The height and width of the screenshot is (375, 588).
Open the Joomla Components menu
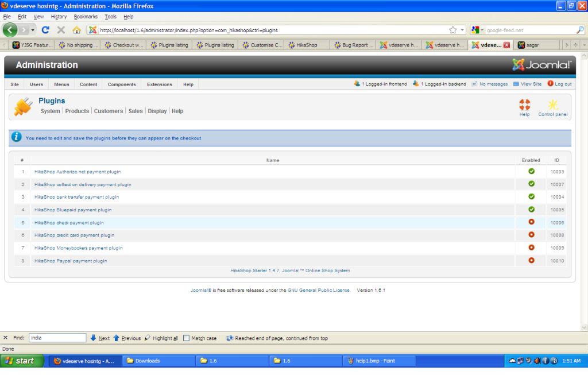122,84
